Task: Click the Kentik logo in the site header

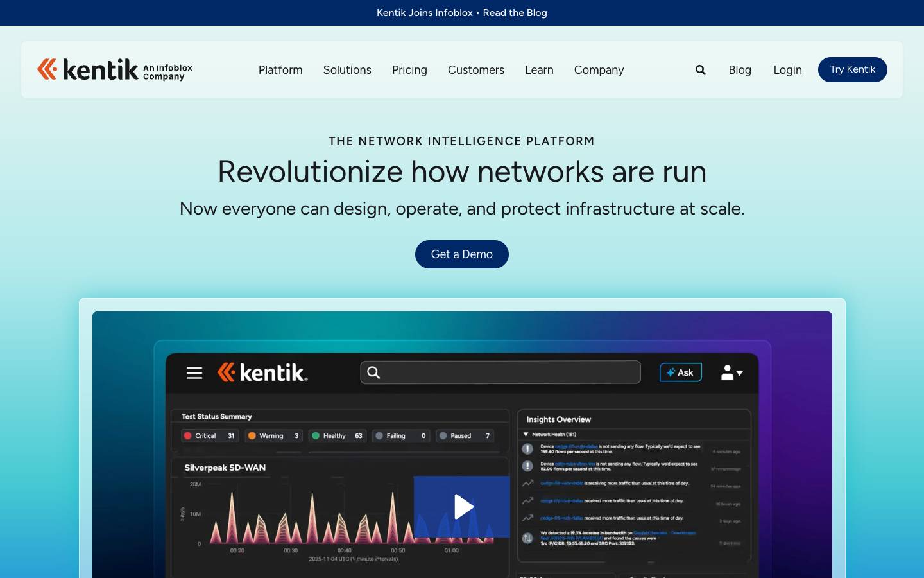Action: click(x=115, y=69)
